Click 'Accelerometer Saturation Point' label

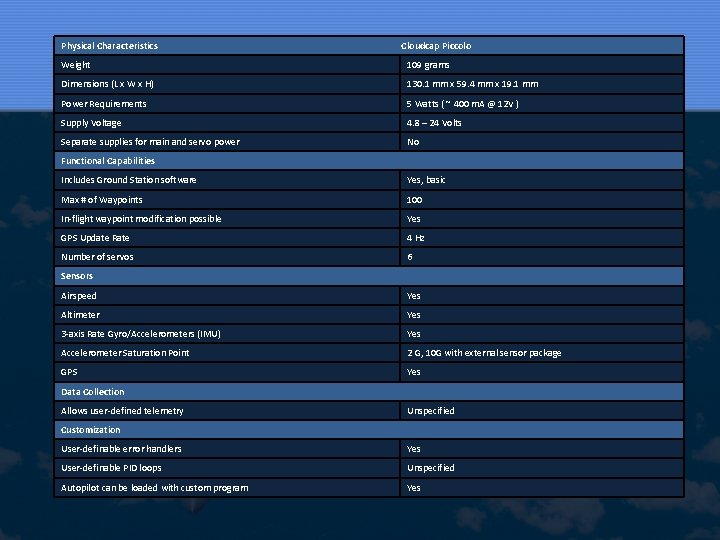pos(125,353)
